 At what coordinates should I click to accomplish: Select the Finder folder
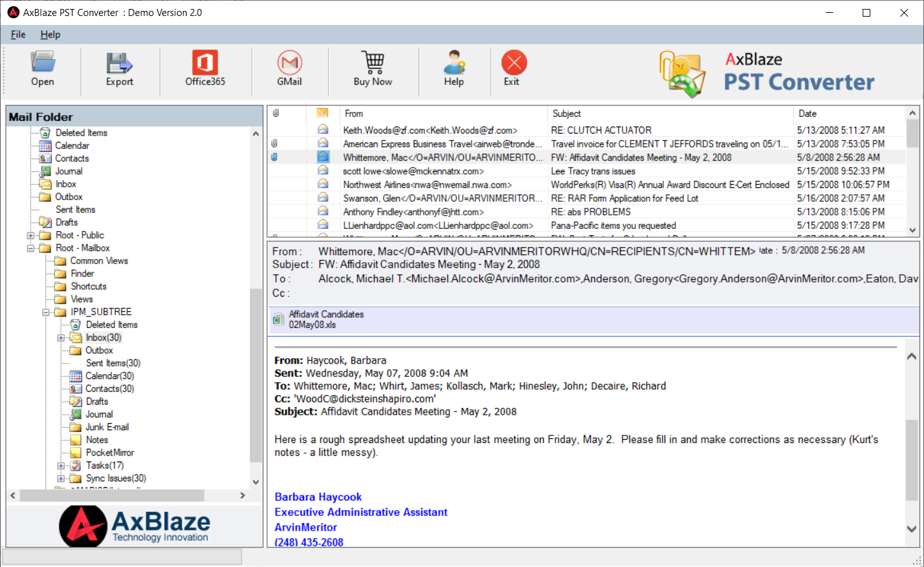[82, 274]
